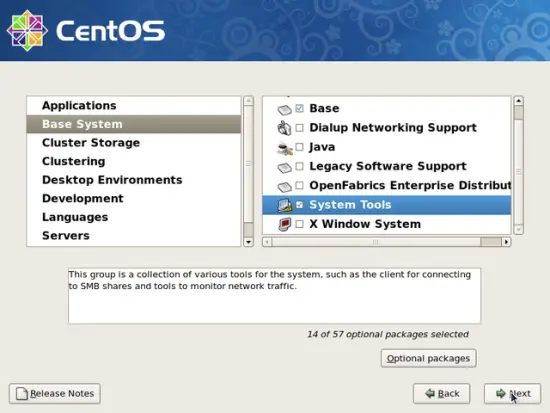Check the X Window System checkbox
Viewport: 550px width, 413px height.
click(299, 224)
